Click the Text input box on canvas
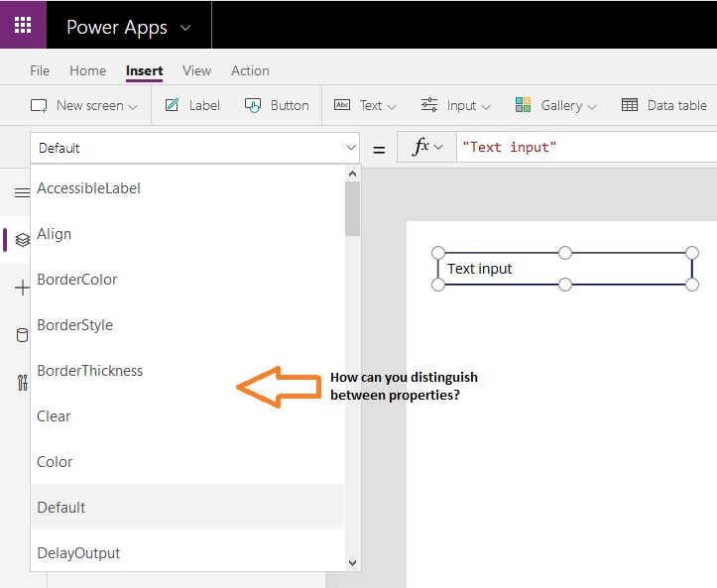717x588 pixels. coord(564,269)
